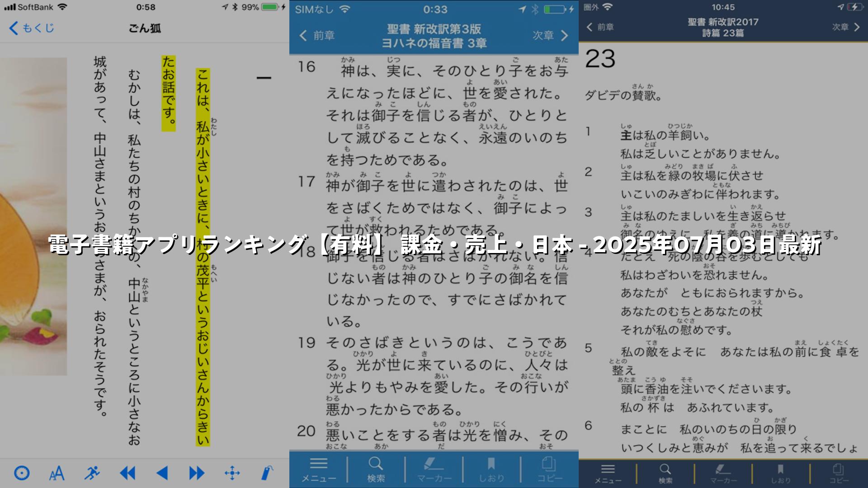Select the heading ダビデの賛歌。
Image resolution: width=868 pixels, height=488 pixels.
pyautogui.click(x=624, y=95)
